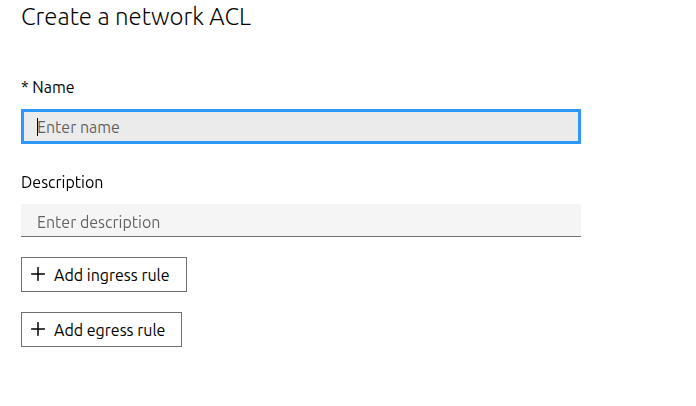Click the 'Enter description' placeholder text

pyautogui.click(x=98, y=222)
